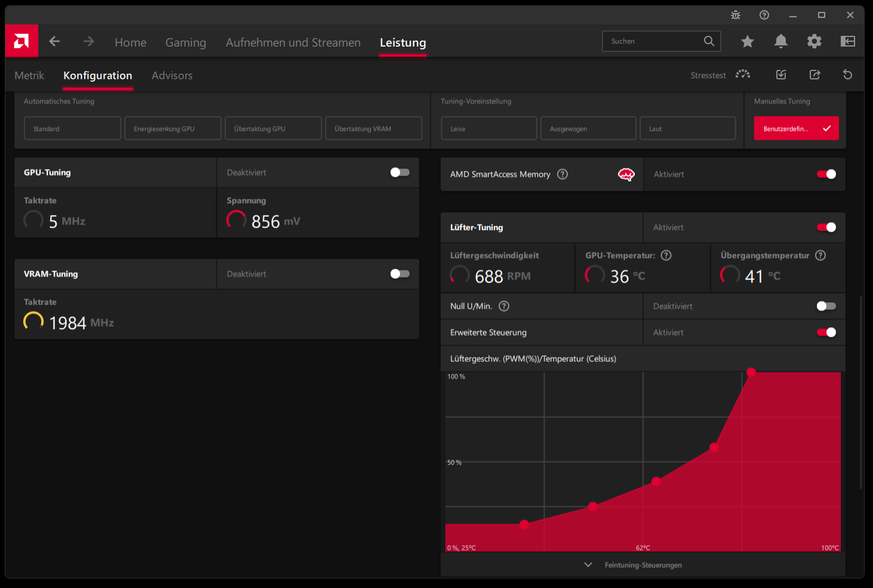Open favorites star icon
Screen dimensions: 873x588
(748, 41)
